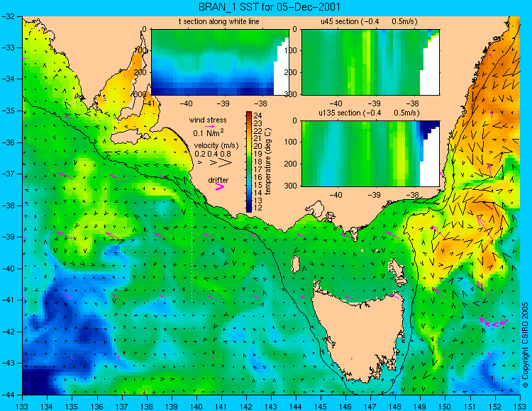
Task: Click the '-32' latitude axis label
Action: click(7, 16)
